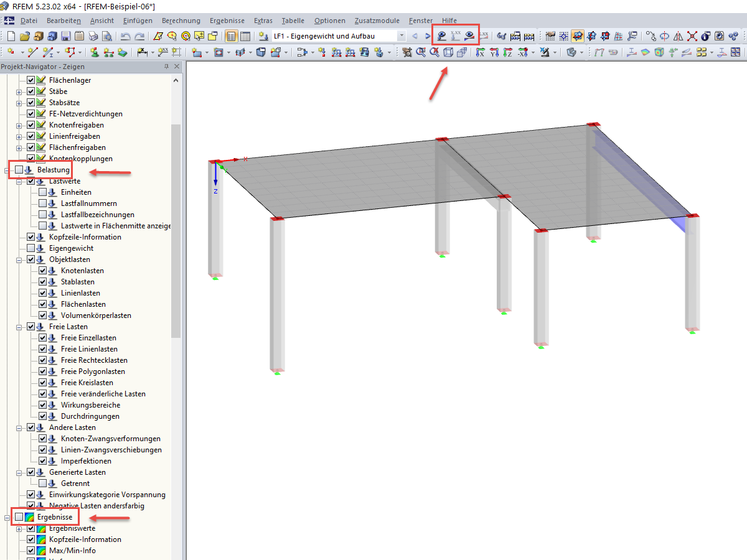Screen dimensions: 747x560
Task: Pin the Projekt-Navigator panel
Action: [x=166, y=67]
